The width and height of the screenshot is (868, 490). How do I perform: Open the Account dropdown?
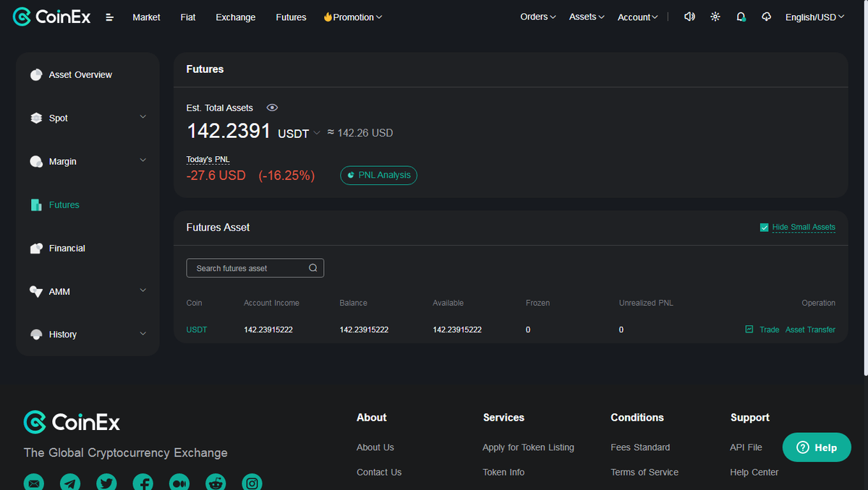(x=638, y=17)
